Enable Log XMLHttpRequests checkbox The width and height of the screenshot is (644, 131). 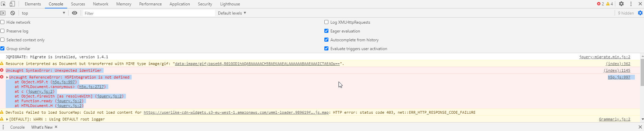(326, 22)
